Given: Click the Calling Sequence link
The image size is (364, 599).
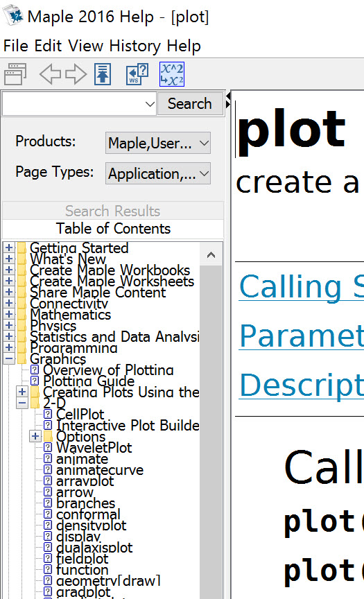Looking at the screenshot, I should click(x=302, y=286).
